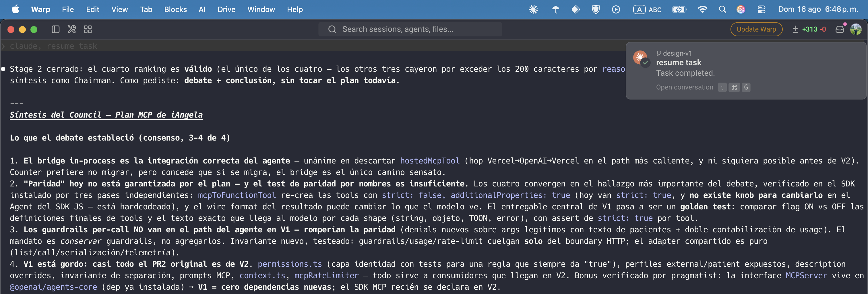868x294 pixels.
Task: Click the 'golden test' bold text
Action: [x=705, y=207]
